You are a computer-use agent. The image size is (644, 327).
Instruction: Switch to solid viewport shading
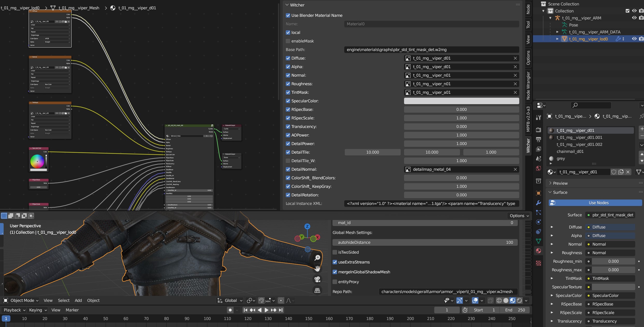pos(506,300)
